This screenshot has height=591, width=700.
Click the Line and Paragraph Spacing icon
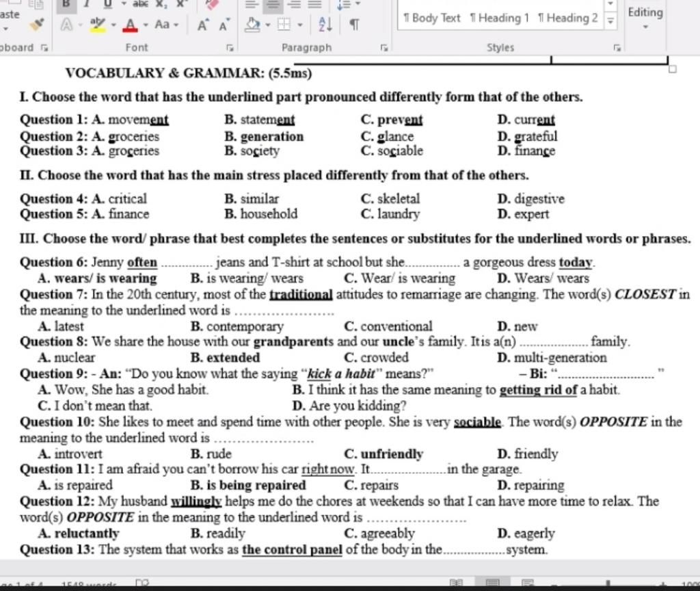point(344,5)
